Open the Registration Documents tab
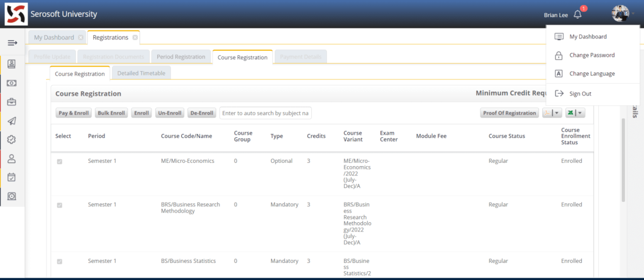Screen dimensions: 644x280 [113, 57]
